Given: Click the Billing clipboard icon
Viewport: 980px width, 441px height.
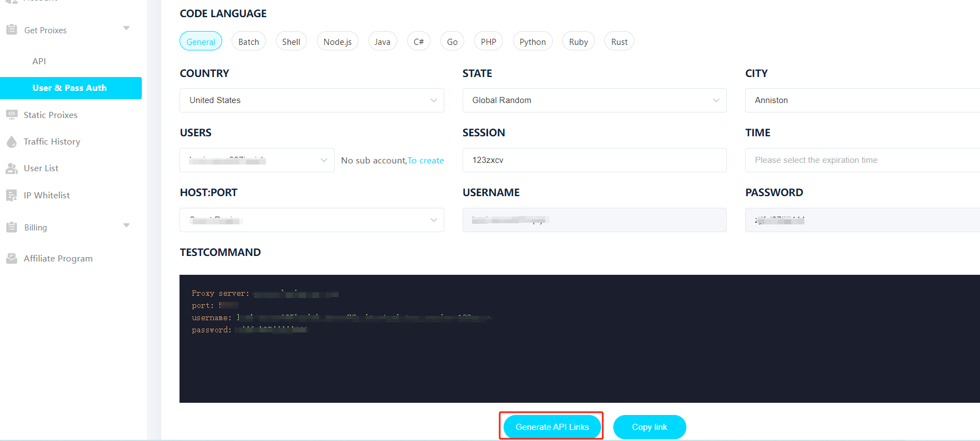Looking at the screenshot, I should coord(12,227).
